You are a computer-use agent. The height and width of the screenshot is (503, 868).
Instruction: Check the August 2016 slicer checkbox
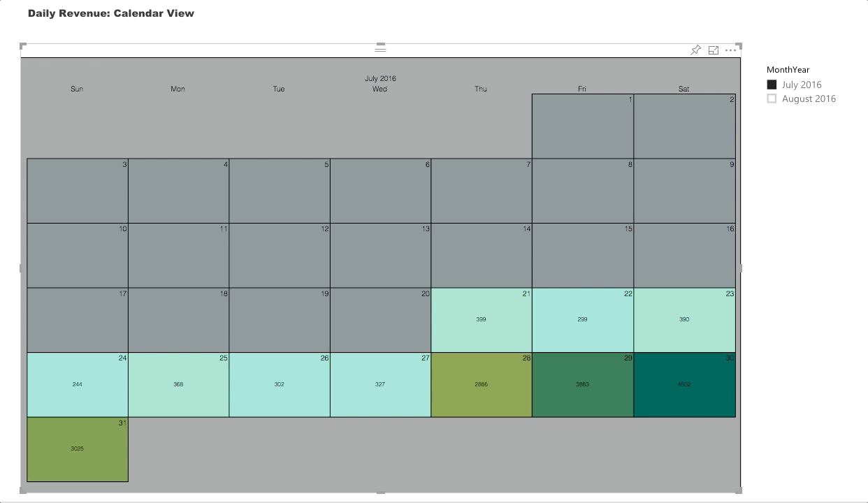(772, 99)
